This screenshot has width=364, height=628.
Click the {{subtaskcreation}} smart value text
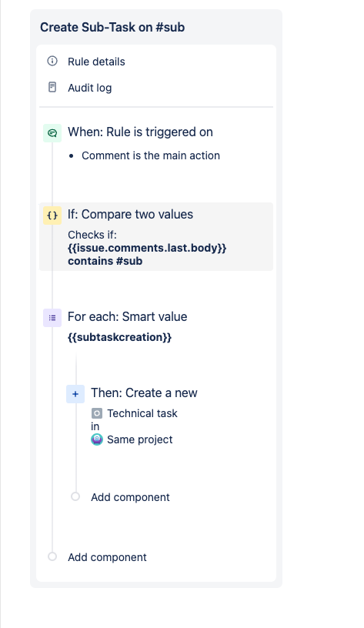pos(120,337)
